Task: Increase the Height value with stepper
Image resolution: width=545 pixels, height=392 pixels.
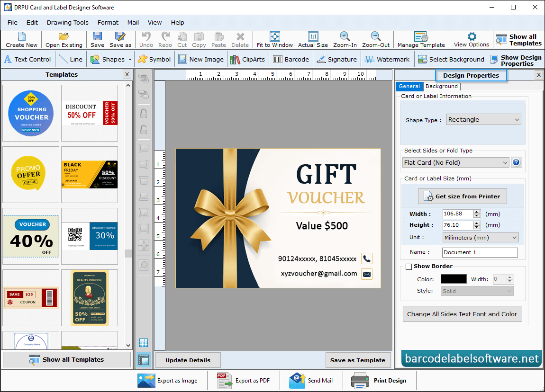Action: point(477,223)
